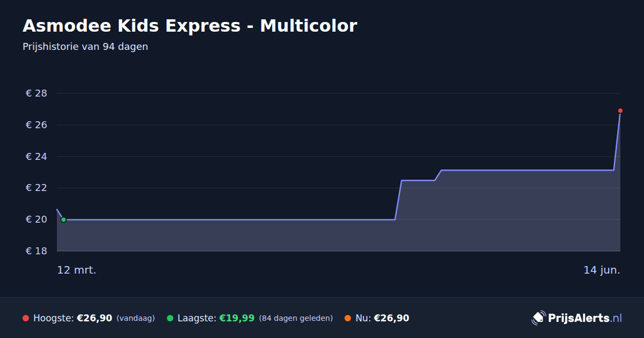Select the red highest point on chart
Image resolution: width=644 pixels, height=338 pixels.
click(620, 111)
